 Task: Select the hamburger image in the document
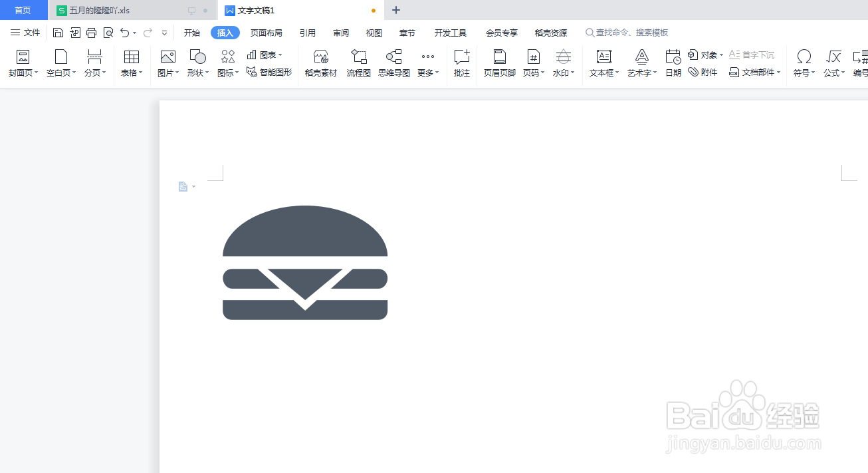tap(305, 263)
